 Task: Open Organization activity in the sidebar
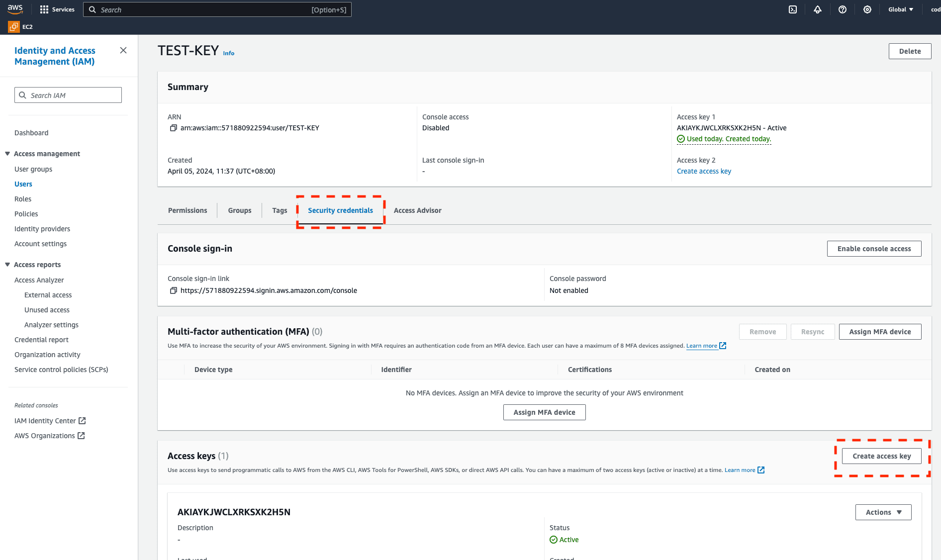click(x=47, y=355)
